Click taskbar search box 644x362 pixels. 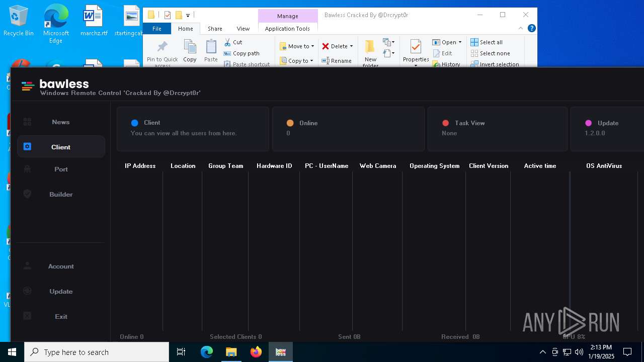pos(97,352)
